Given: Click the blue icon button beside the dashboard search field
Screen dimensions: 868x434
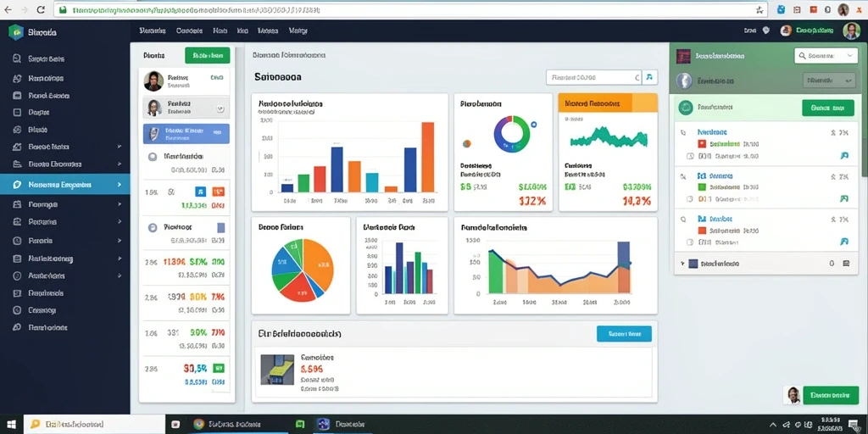Looking at the screenshot, I should [650, 77].
